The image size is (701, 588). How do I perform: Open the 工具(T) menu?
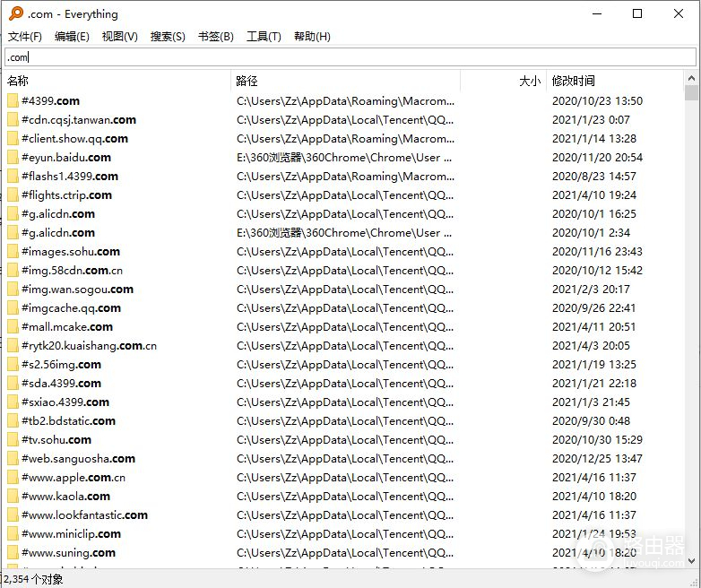264,37
